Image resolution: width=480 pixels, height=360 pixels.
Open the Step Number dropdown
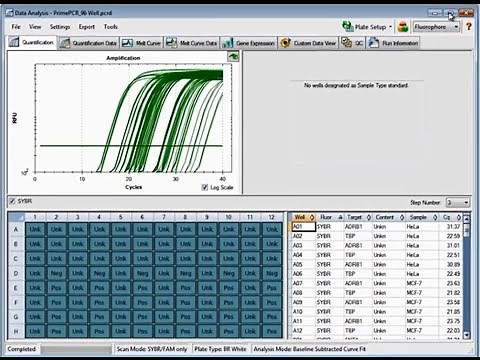point(458,202)
